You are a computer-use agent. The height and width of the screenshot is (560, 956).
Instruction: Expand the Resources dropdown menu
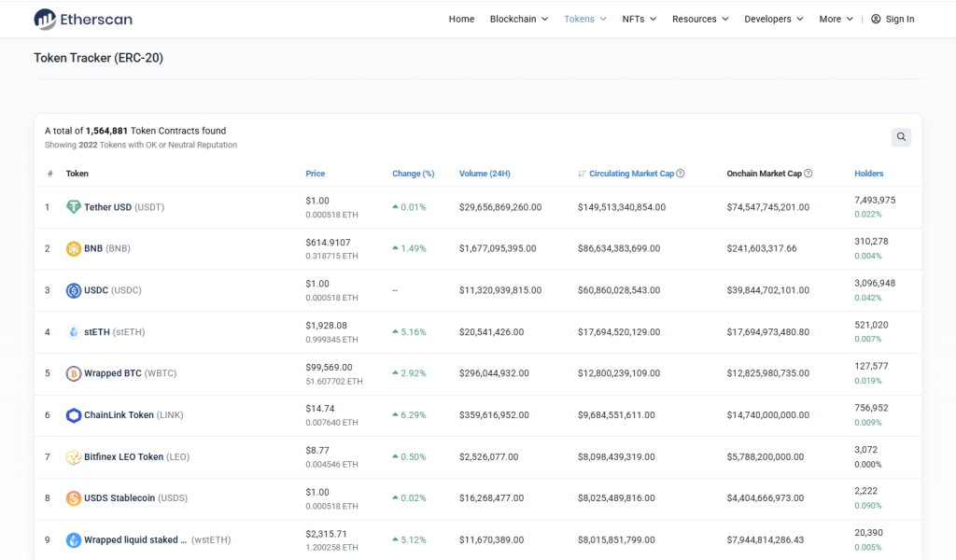(x=700, y=19)
